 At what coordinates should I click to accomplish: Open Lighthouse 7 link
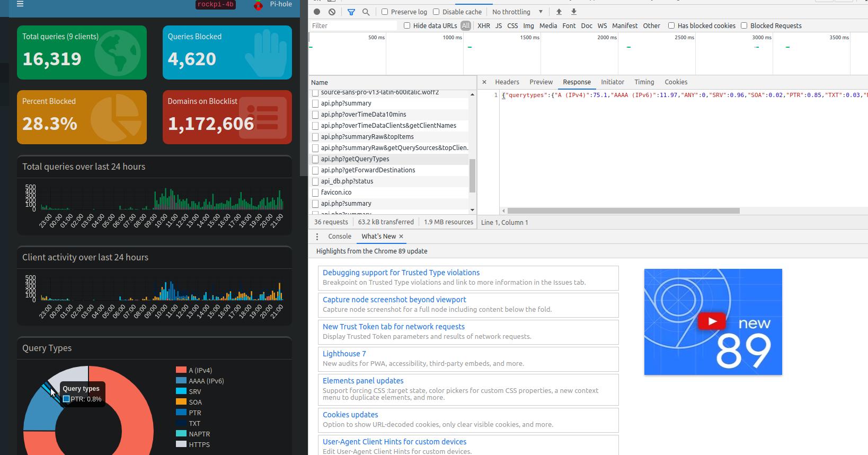(344, 354)
